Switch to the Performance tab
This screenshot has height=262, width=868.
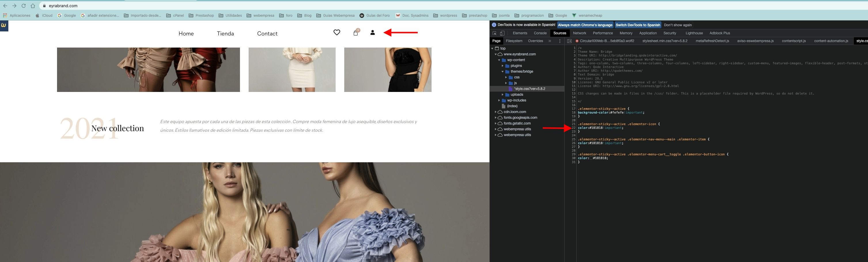[602, 33]
